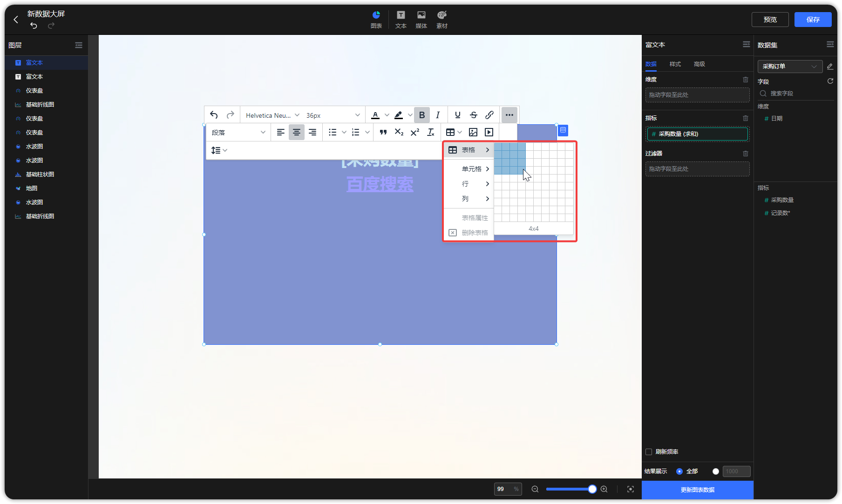Viewport: 842px width, 504px height.
Task: Align text right
Action: [x=312, y=132]
